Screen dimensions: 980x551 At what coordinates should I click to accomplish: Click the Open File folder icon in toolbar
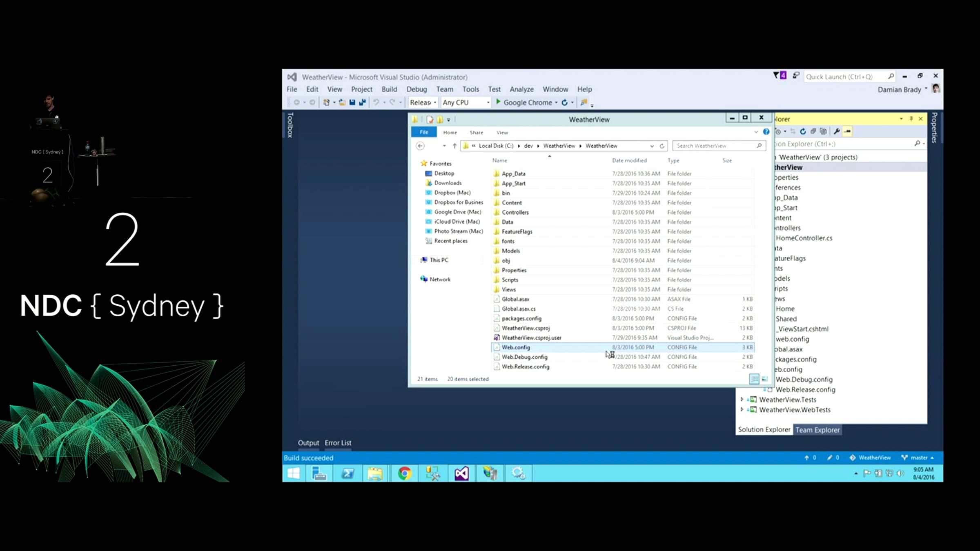click(x=342, y=102)
